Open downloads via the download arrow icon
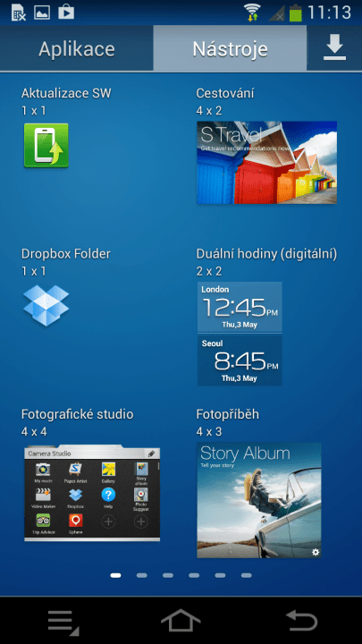 334,47
